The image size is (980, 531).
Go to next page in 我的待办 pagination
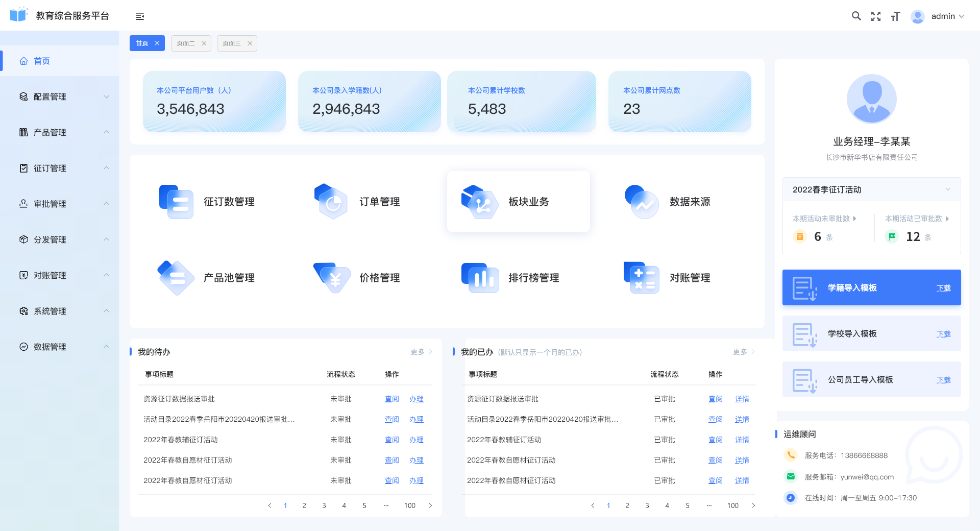pos(430,505)
